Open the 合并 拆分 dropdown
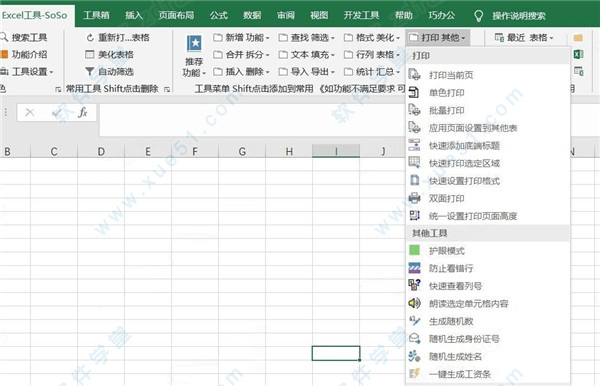The width and height of the screenshot is (600, 386). (241, 55)
